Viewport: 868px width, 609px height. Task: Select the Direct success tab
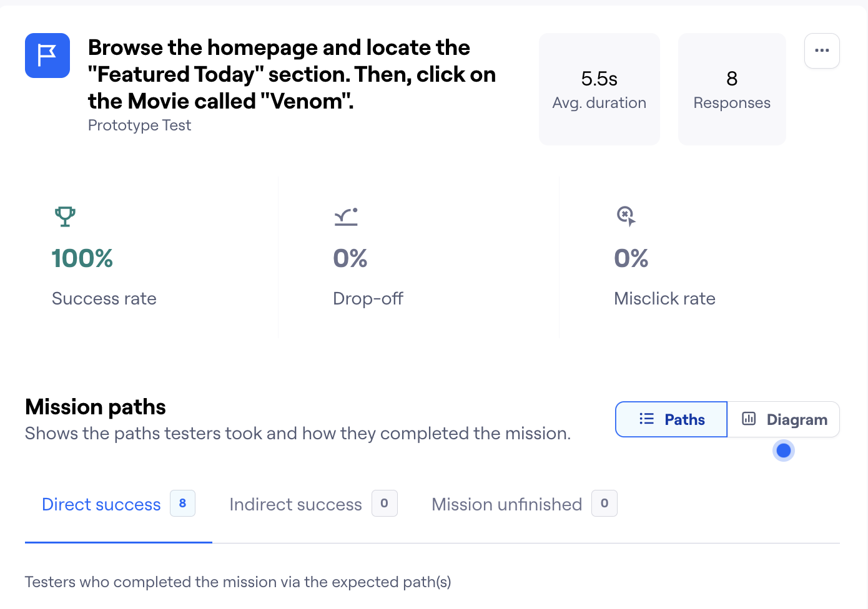coord(101,504)
